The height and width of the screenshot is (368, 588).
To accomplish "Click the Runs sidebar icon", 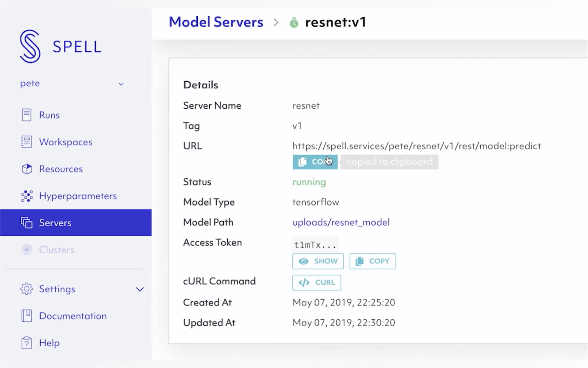I will 26,115.
